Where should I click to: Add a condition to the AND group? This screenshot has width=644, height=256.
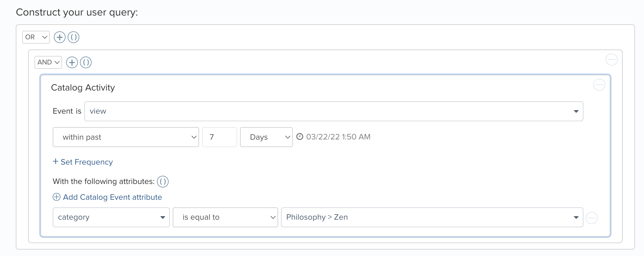(x=72, y=62)
